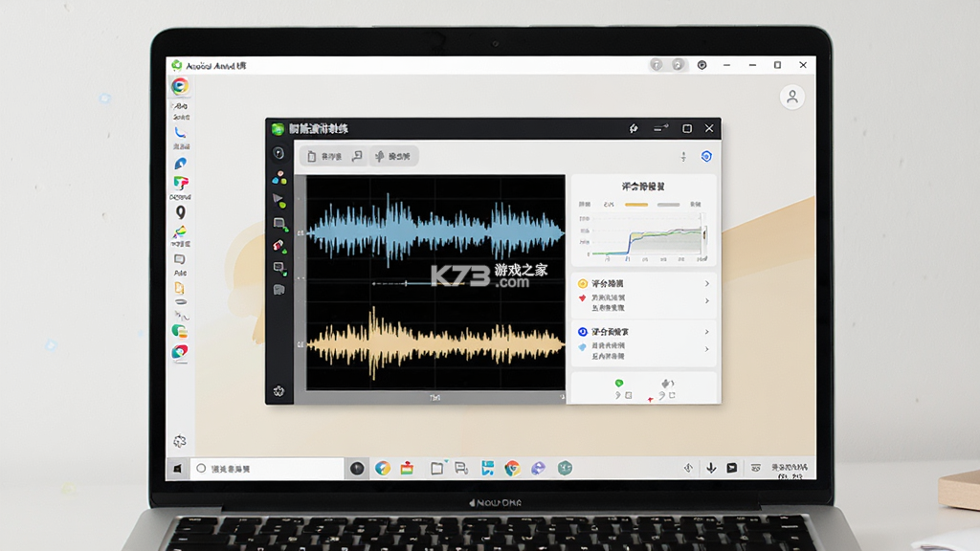Select the gray legend swatch above the chart
The height and width of the screenshot is (551, 980).
click(x=668, y=205)
